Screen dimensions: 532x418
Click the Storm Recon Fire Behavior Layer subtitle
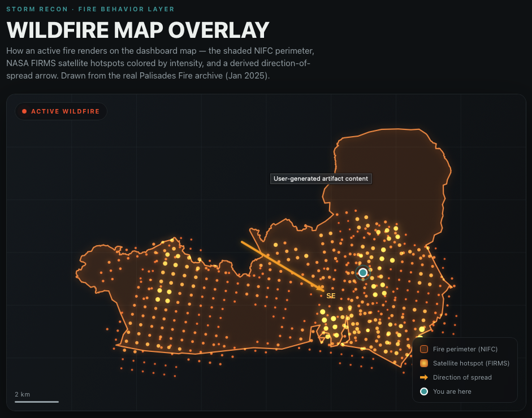coord(90,9)
